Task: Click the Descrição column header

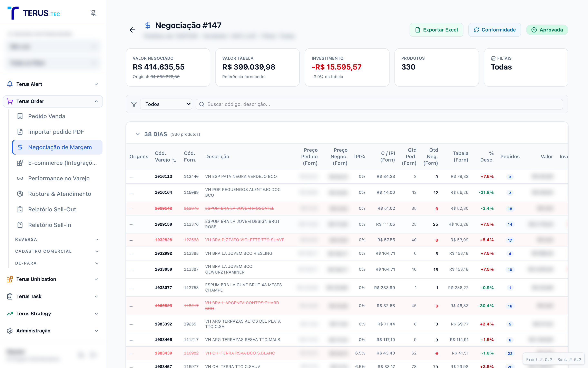Action: [x=217, y=156]
